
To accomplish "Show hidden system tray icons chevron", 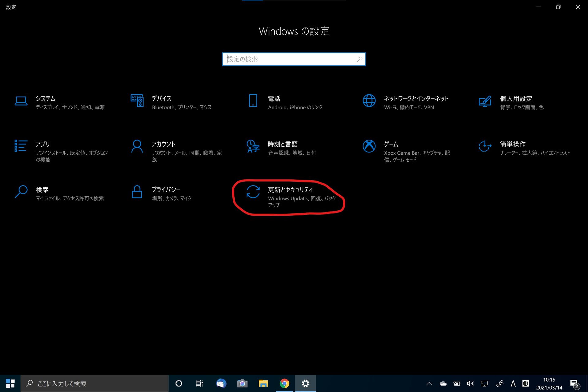I will tap(429, 383).
